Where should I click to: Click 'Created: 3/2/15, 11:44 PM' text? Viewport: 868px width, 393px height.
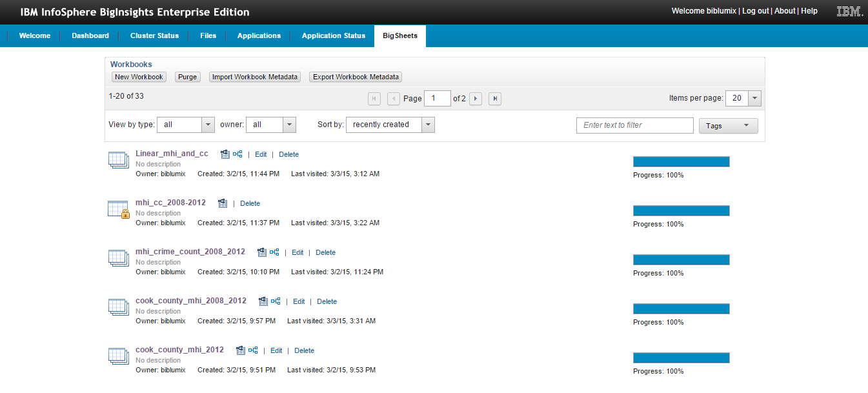tap(239, 174)
